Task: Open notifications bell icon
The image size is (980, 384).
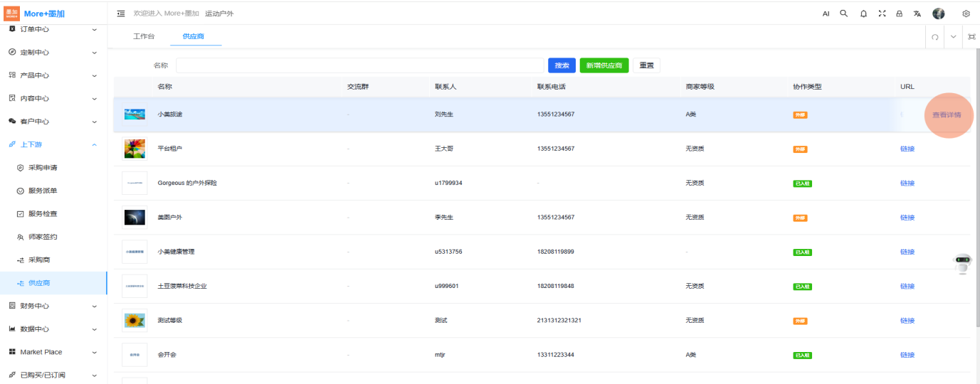Action: [863, 14]
